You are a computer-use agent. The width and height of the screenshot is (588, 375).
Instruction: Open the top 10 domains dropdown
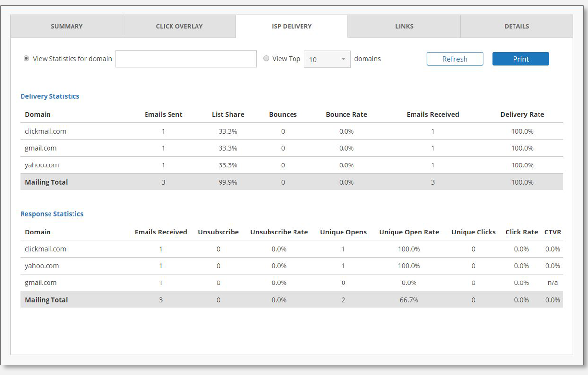coord(327,59)
